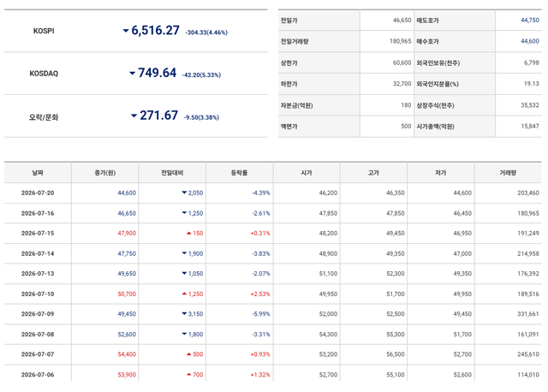This screenshot has height=392, width=548.
Task: Click the closing price 54,400
Action: pos(127,354)
